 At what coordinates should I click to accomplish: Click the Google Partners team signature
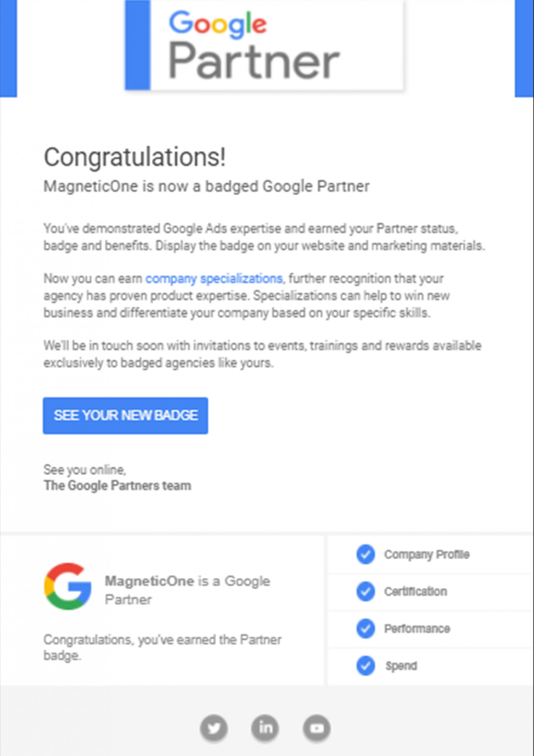coord(117,486)
